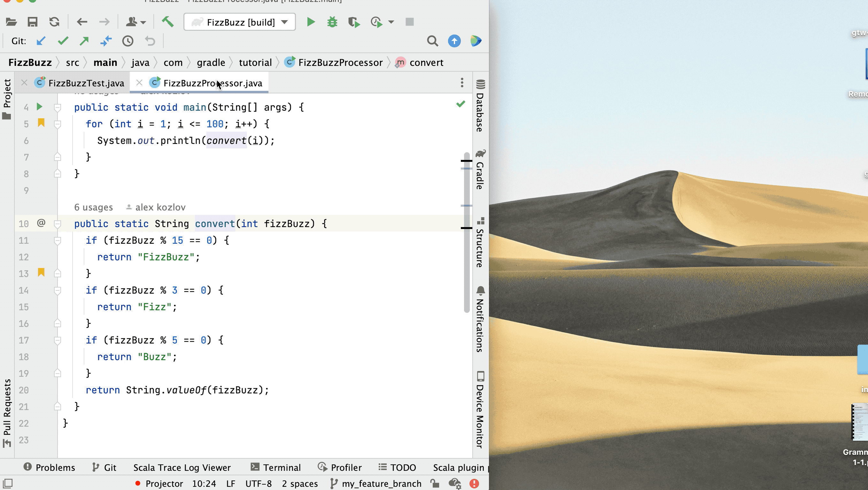Show Git history clock icon
This screenshot has height=490, width=868.
[x=128, y=41]
